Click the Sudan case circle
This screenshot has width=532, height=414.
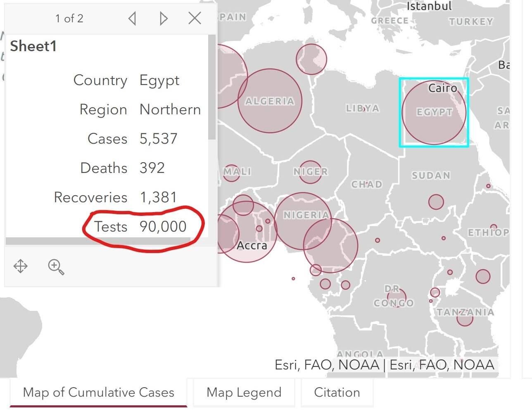tap(436, 202)
